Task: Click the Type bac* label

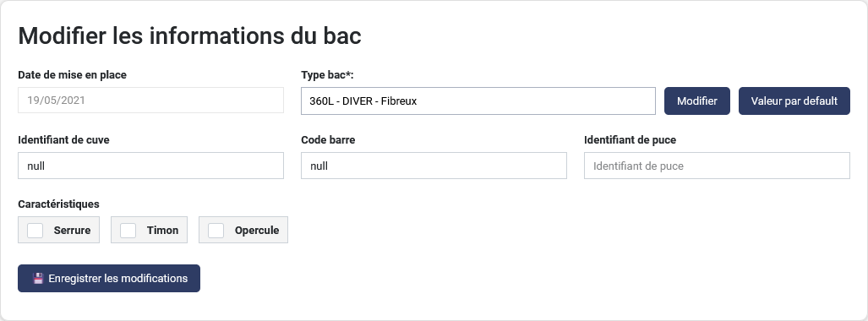Action: 327,74
